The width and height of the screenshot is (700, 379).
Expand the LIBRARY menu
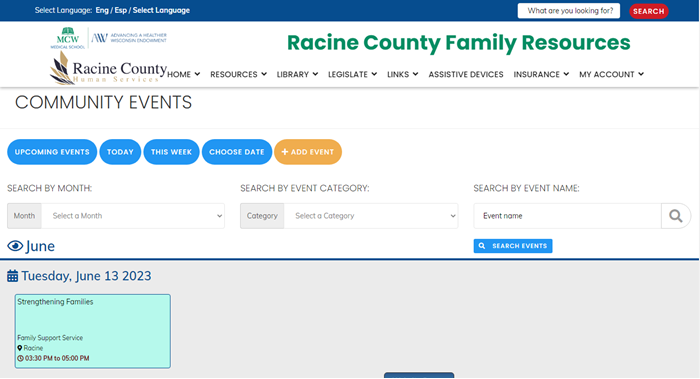pos(297,74)
